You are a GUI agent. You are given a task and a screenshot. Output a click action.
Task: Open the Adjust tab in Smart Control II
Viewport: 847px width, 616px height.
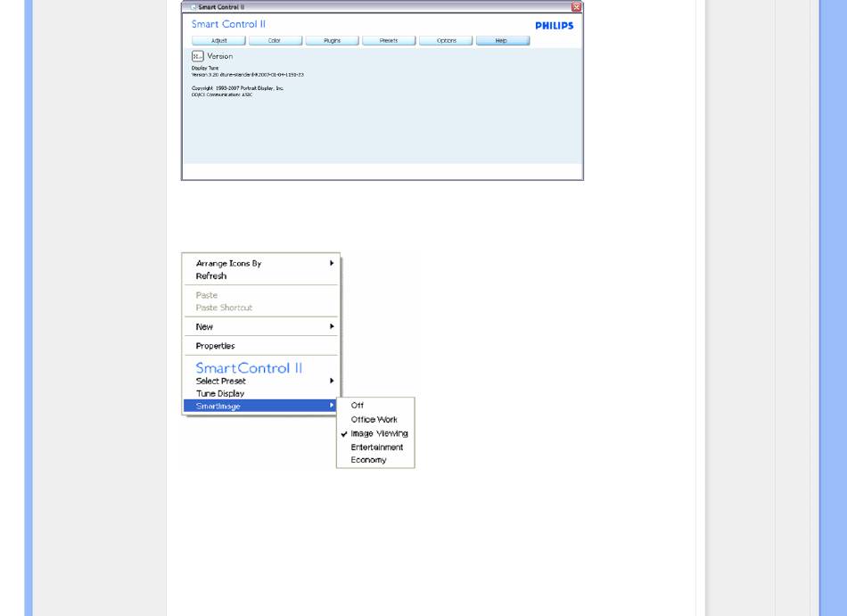pos(218,40)
